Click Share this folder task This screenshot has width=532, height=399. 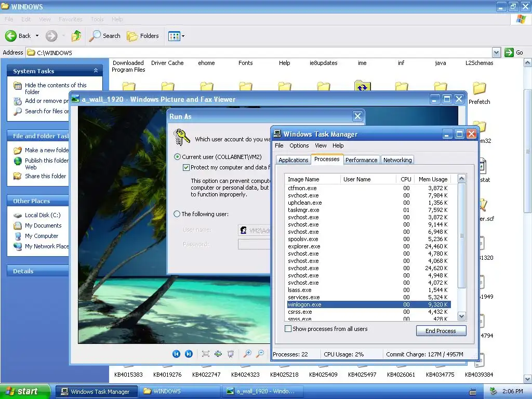pos(45,176)
